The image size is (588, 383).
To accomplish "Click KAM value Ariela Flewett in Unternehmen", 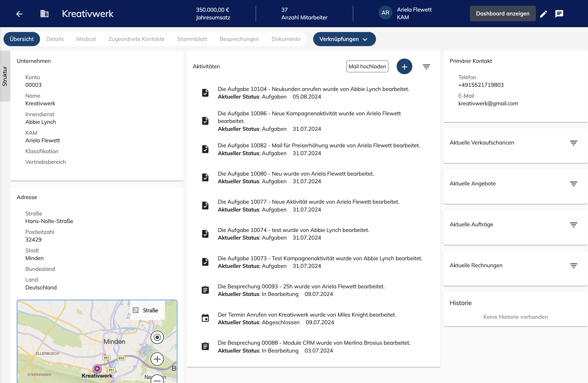I will [42, 140].
